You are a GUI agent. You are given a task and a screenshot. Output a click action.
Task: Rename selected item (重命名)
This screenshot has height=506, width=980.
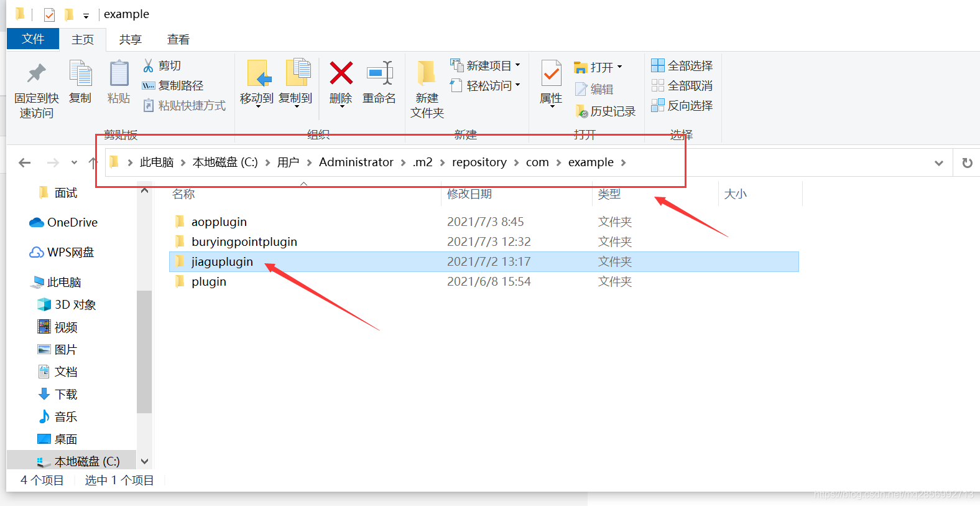379,82
